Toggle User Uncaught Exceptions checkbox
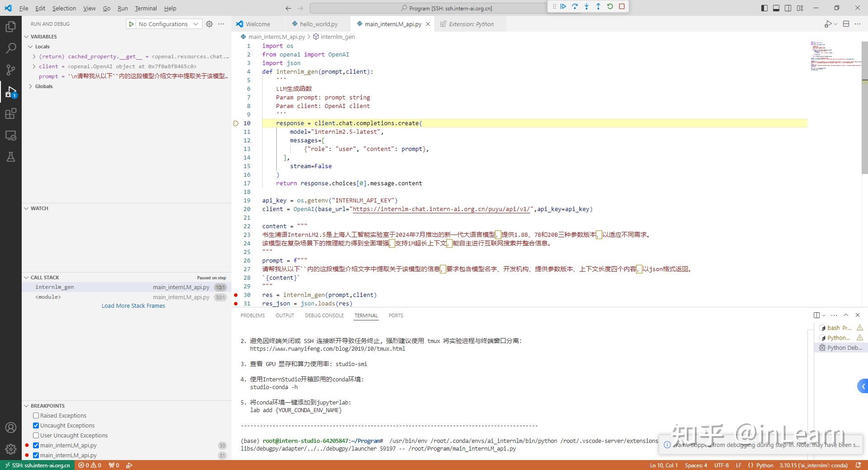 click(36, 435)
